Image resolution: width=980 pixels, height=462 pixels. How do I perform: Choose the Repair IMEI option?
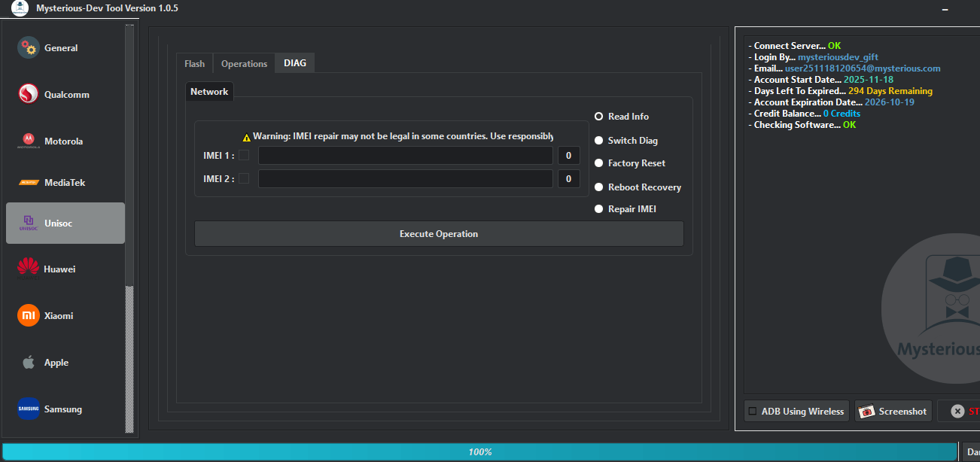pyautogui.click(x=598, y=208)
